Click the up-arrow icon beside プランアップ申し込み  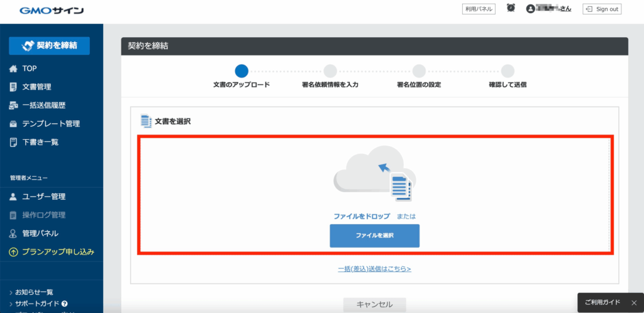pos(13,252)
